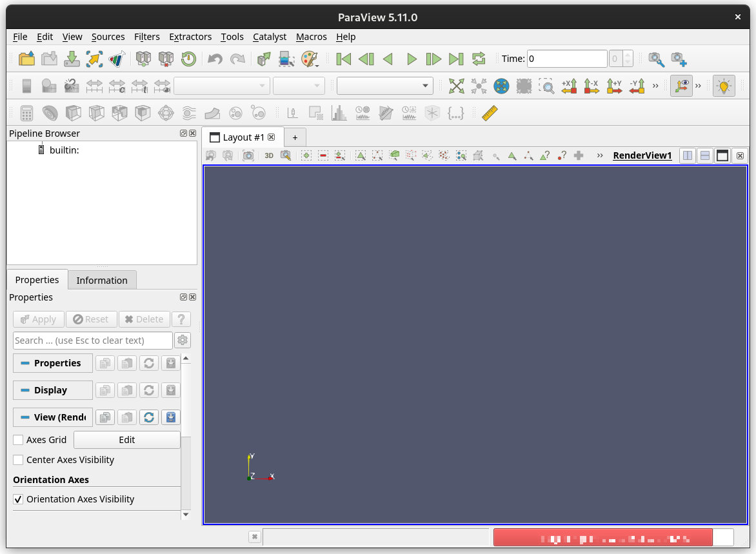Click the Apply button

click(39, 319)
